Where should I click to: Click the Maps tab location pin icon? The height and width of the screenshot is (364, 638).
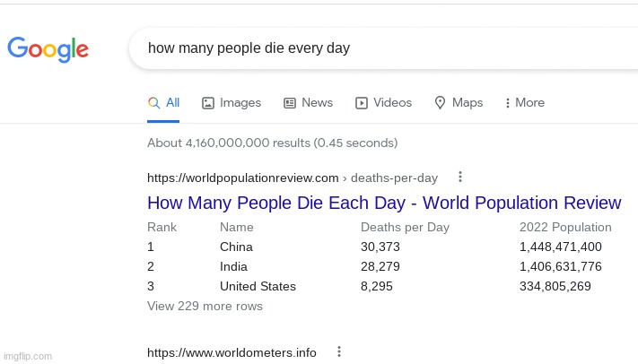coord(440,103)
